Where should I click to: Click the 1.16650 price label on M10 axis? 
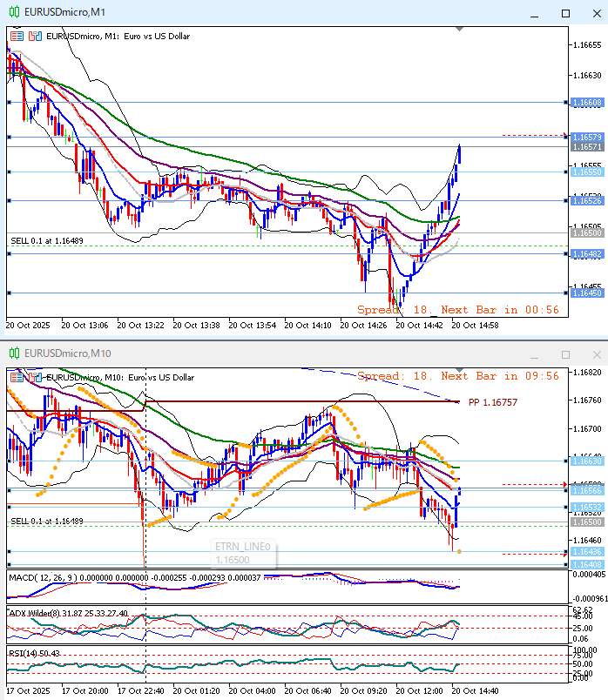587,460
